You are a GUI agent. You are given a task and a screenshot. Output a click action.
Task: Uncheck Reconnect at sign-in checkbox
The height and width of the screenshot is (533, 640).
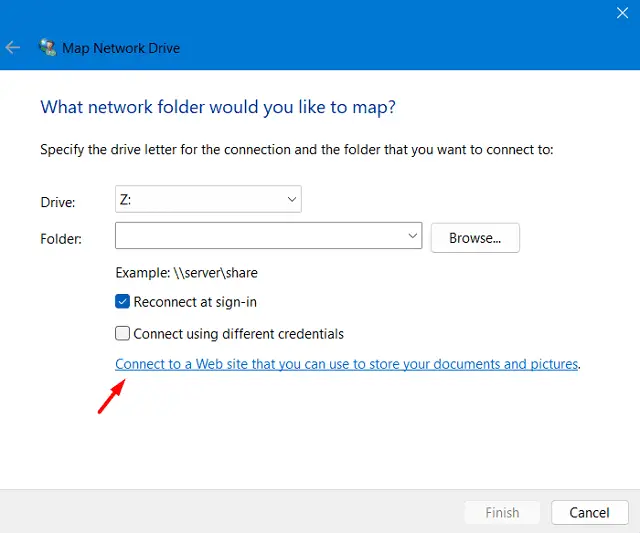tap(122, 302)
